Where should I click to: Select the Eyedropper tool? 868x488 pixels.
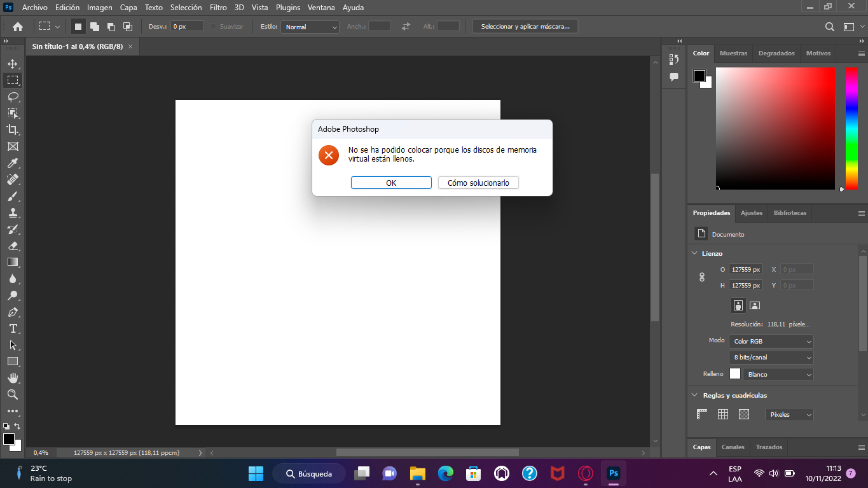(12, 163)
